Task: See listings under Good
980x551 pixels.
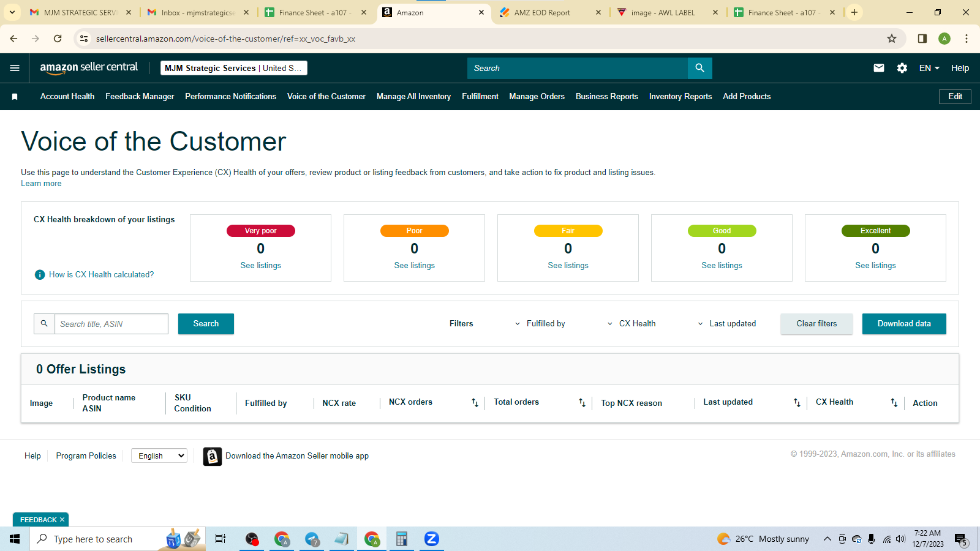Action: [722, 266]
